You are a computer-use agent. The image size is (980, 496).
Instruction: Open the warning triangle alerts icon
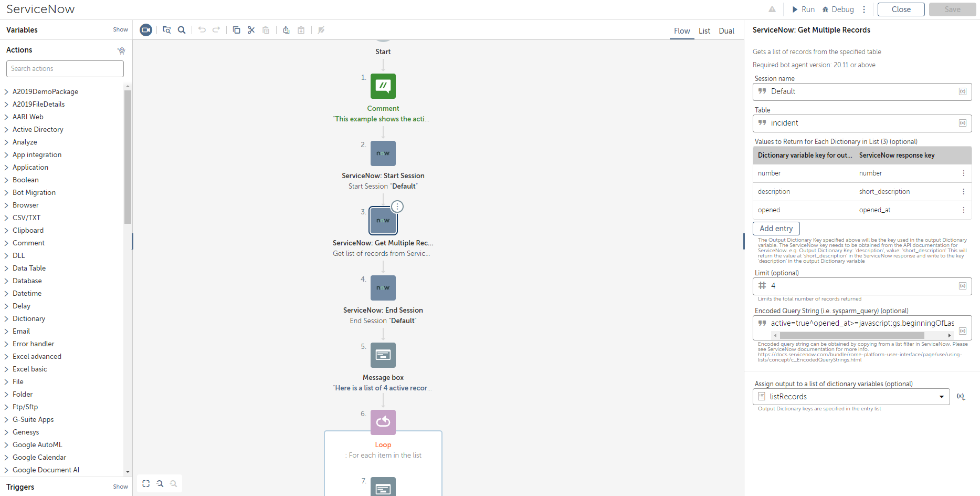[x=772, y=9]
